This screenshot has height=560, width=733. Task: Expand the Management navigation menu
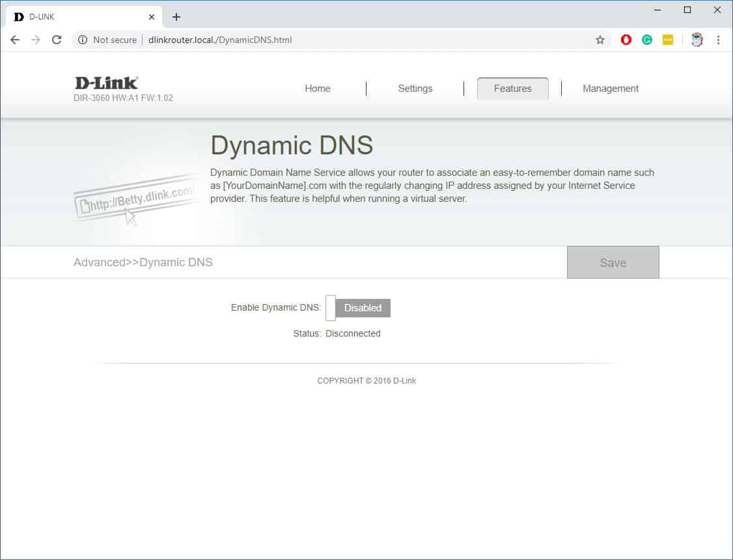click(610, 89)
